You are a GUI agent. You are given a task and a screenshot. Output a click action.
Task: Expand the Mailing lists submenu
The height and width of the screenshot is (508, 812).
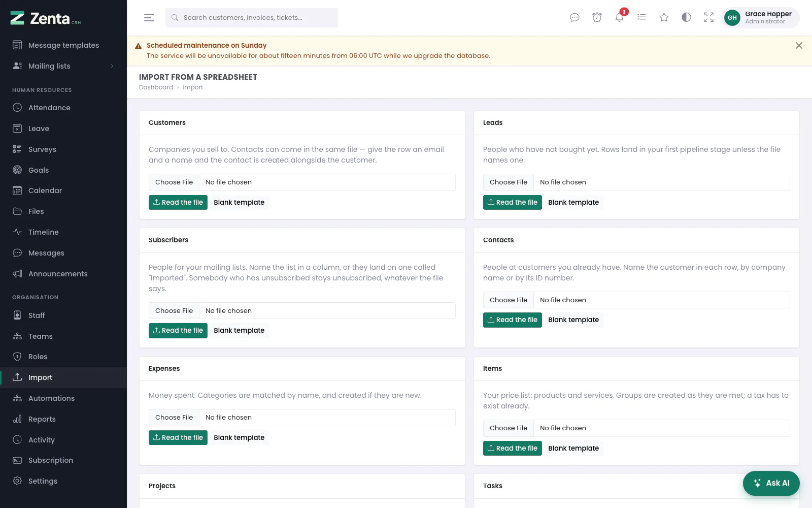click(63, 66)
